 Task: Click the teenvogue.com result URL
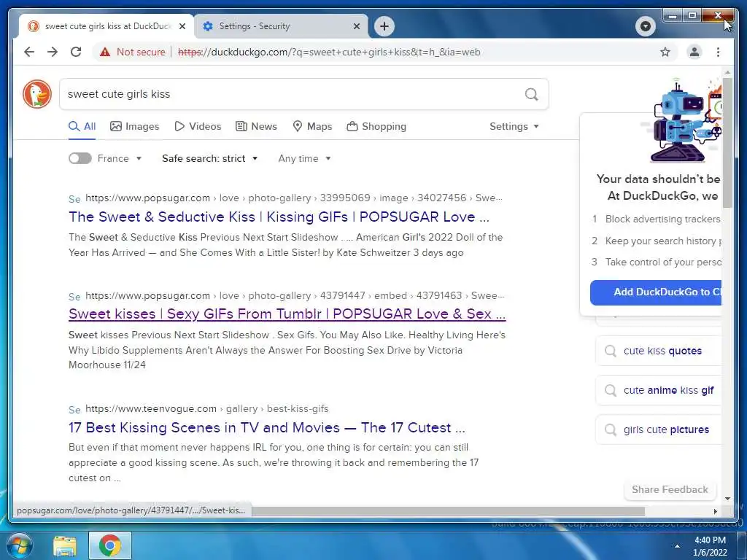[x=206, y=408]
